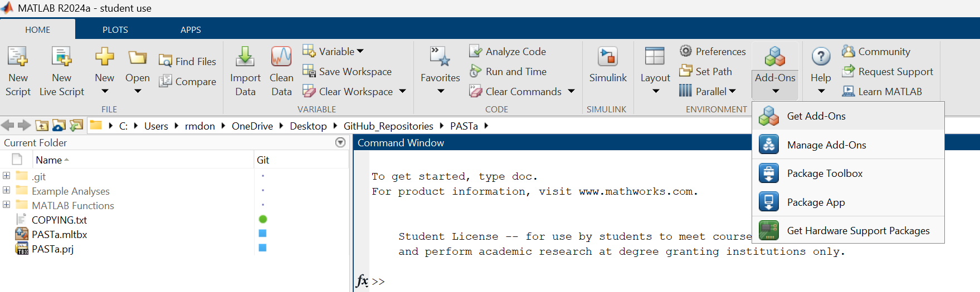Switch to the HOME tab

click(x=37, y=29)
